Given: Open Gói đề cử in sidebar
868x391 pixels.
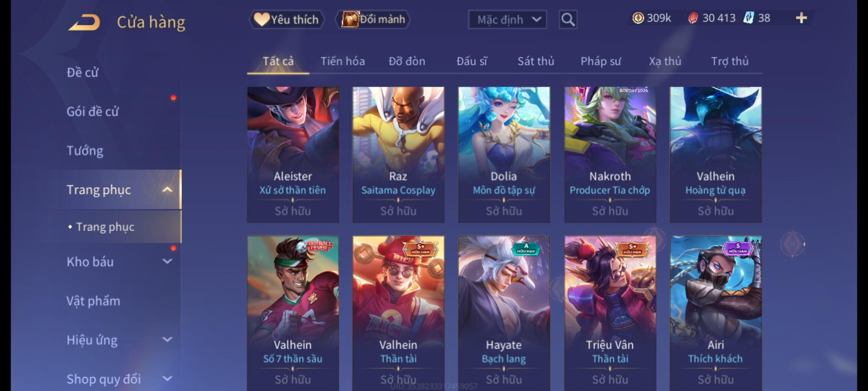Looking at the screenshot, I should (93, 111).
